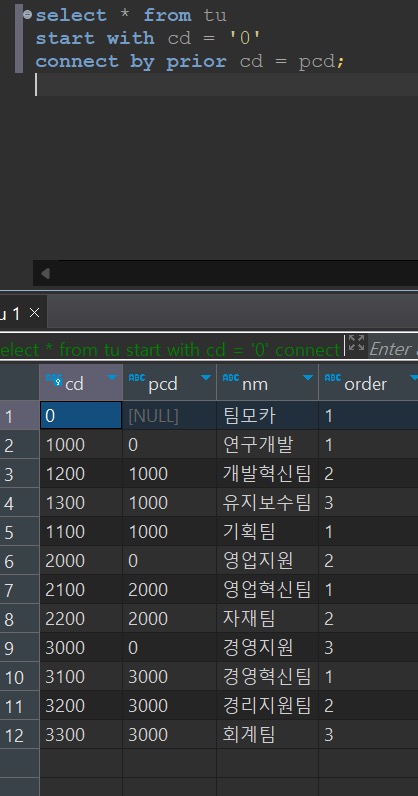This screenshot has height=796, width=418.
Task: Focus the Enter filter expression field
Action: [x=393, y=349]
